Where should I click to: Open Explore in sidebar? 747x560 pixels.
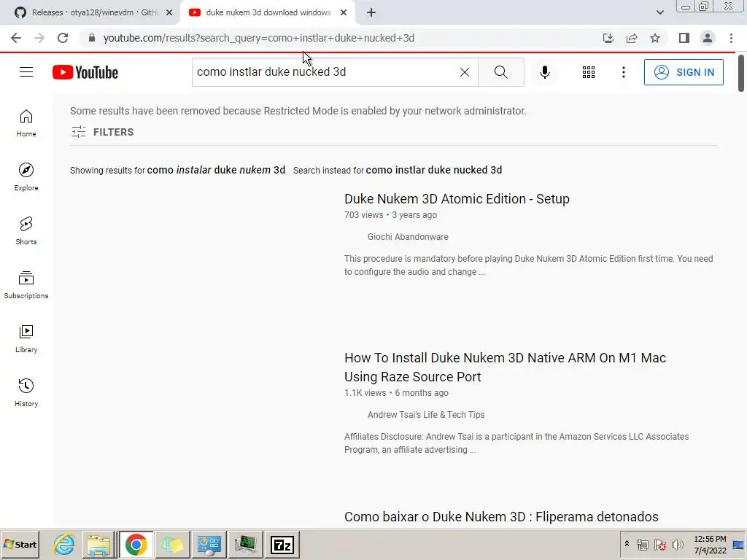tap(26, 176)
